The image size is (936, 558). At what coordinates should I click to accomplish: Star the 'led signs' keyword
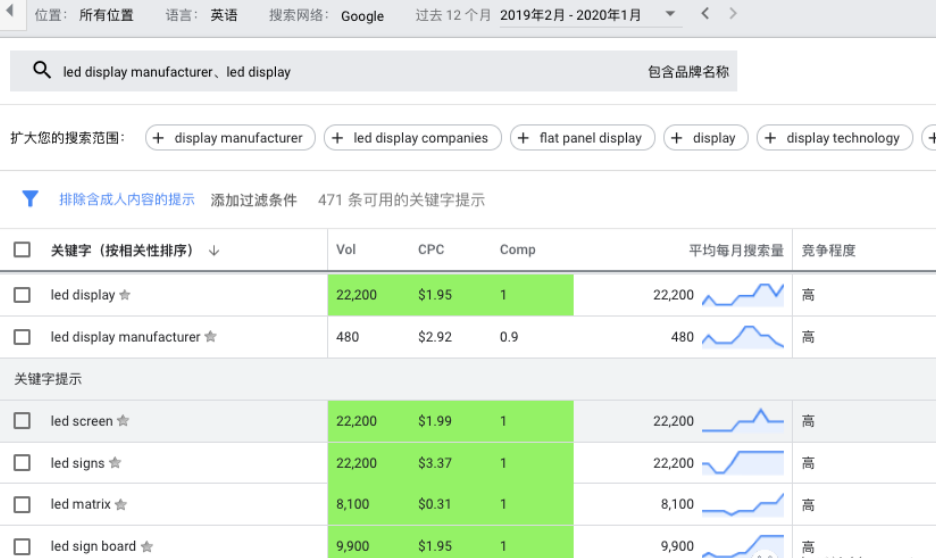[115, 463]
